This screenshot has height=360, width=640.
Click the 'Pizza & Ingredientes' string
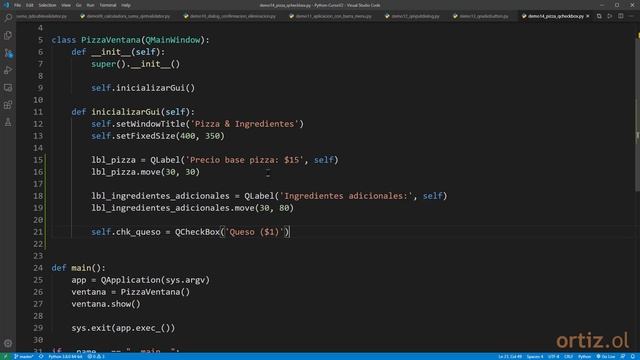coord(245,124)
